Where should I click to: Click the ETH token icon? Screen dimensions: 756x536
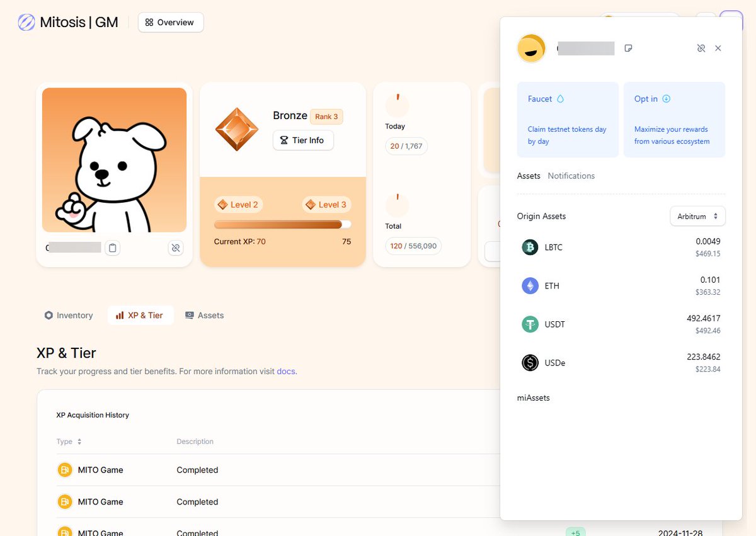530,286
